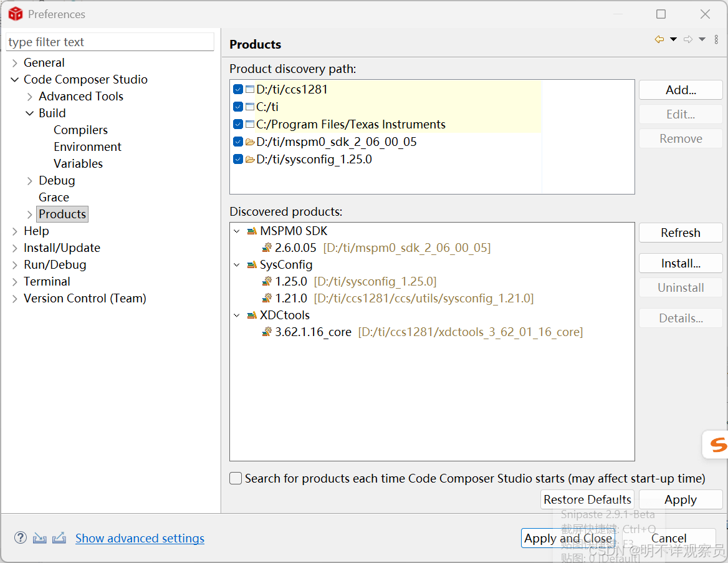The height and width of the screenshot is (563, 728).
Task: Click the export preferences icon
Action: [x=59, y=537]
